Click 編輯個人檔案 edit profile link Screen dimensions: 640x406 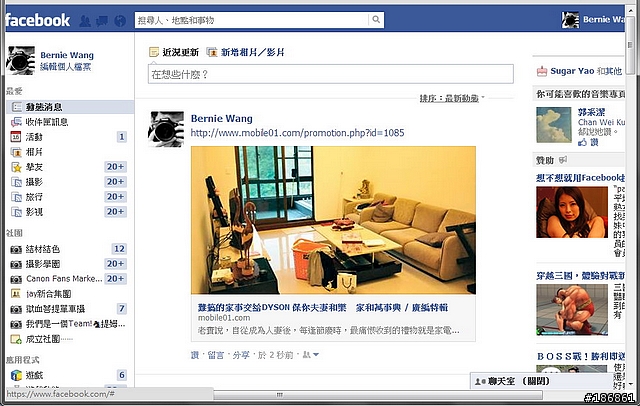click(66, 67)
